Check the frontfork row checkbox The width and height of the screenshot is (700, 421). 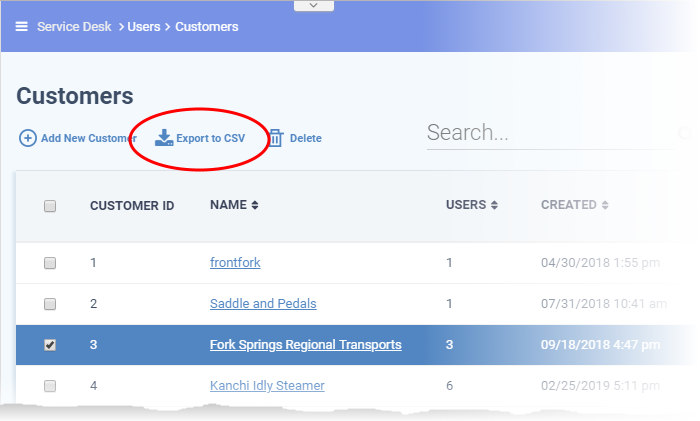pyautogui.click(x=50, y=263)
